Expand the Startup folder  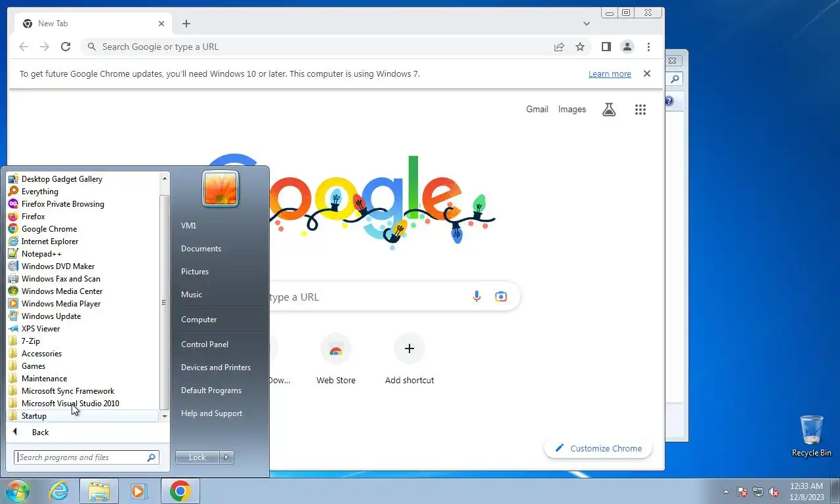[83, 416]
